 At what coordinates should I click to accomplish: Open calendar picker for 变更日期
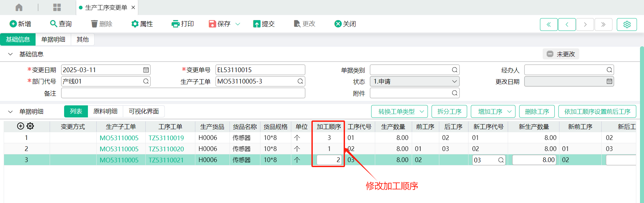tap(146, 70)
